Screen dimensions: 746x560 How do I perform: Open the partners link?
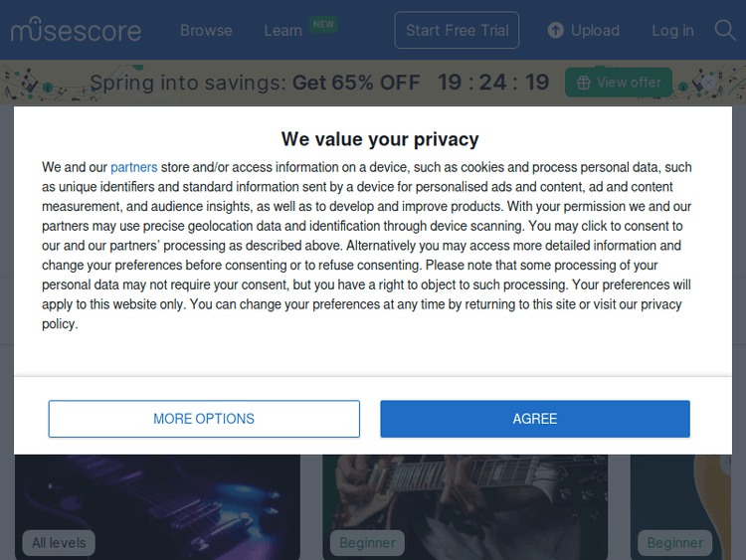(x=133, y=167)
